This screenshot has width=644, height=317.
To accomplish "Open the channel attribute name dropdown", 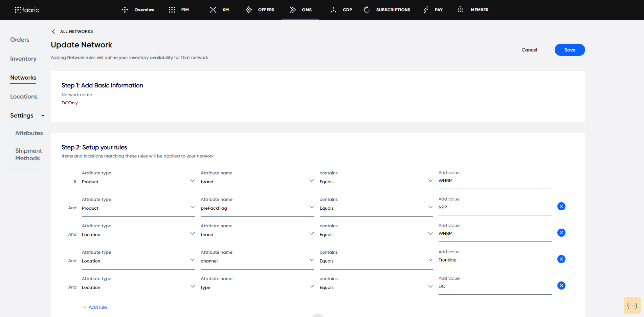I will coord(258,261).
